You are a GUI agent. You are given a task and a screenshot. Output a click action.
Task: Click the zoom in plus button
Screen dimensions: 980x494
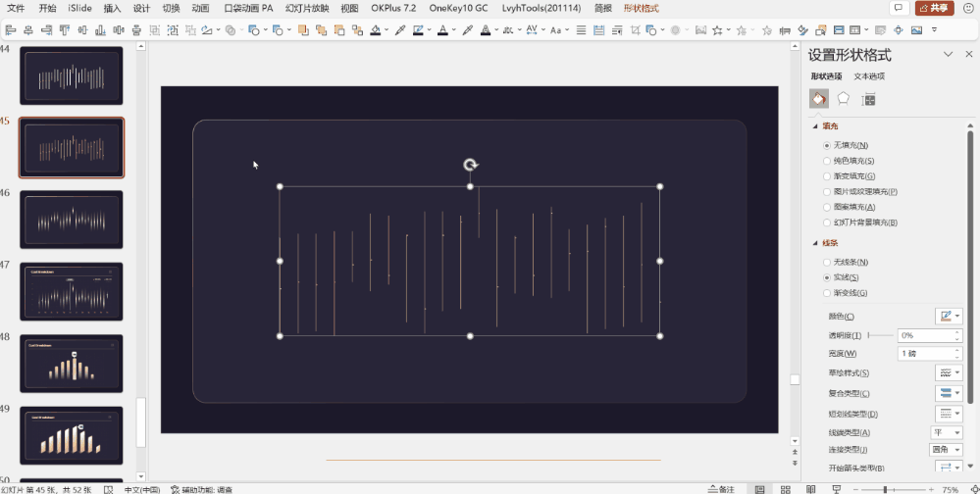(x=931, y=489)
